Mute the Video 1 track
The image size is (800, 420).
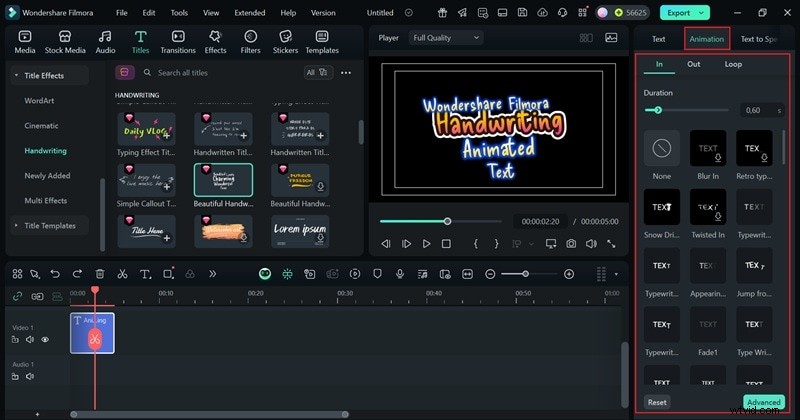(x=30, y=339)
